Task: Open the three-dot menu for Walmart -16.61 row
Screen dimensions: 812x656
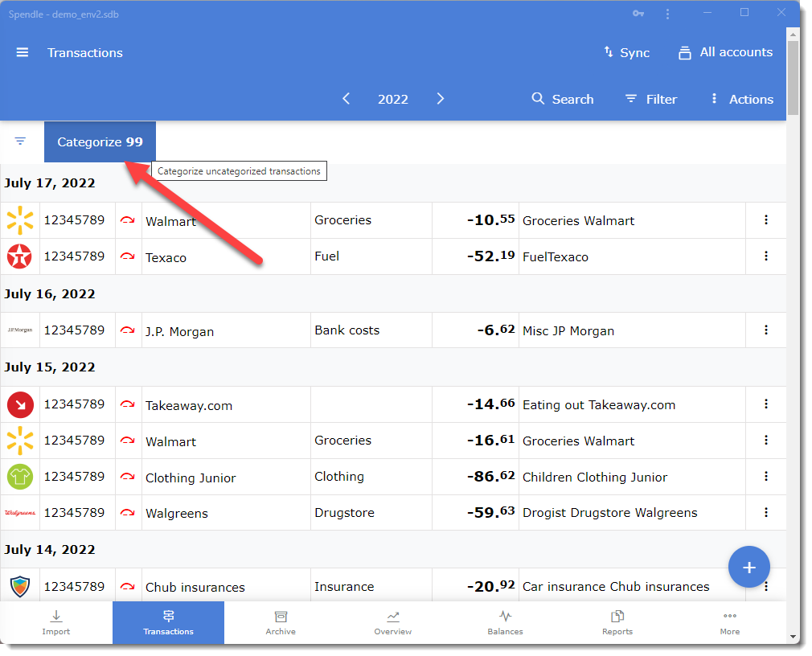Action: click(766, 440)
